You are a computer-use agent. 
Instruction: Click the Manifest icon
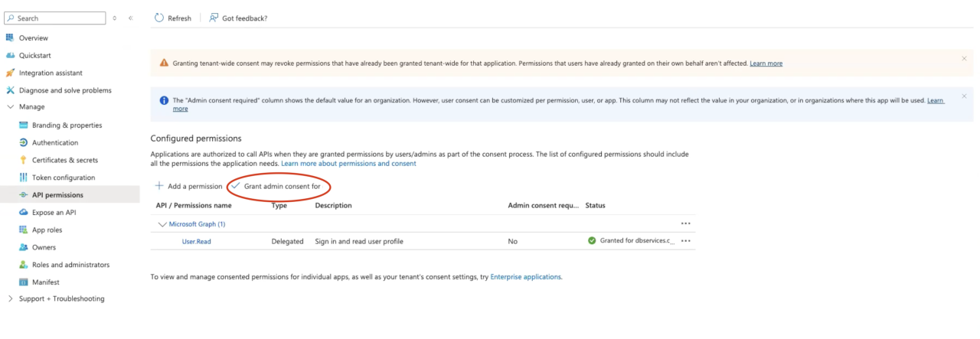pos(24,282)
